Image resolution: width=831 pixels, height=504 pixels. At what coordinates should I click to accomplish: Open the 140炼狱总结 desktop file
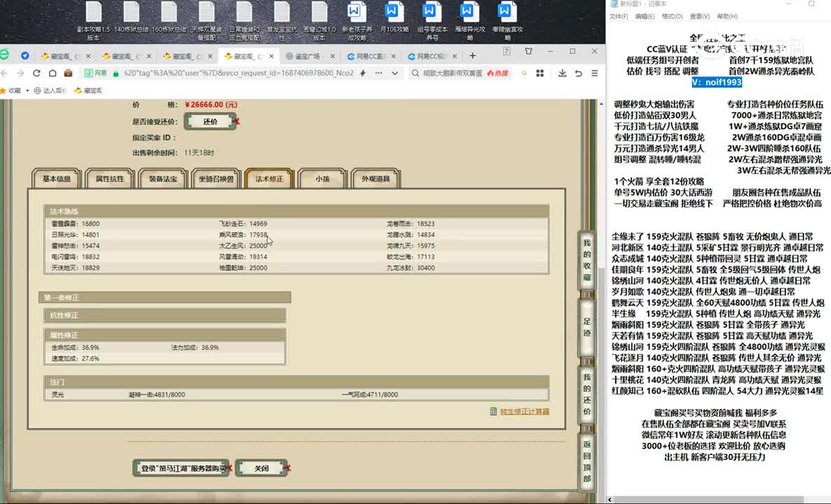132,17
